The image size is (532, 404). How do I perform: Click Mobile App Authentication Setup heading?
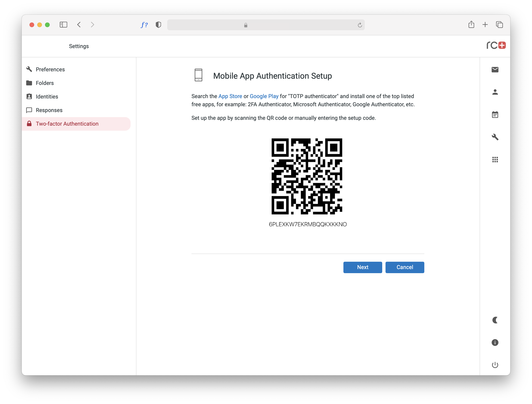click(x=272, y=76)
